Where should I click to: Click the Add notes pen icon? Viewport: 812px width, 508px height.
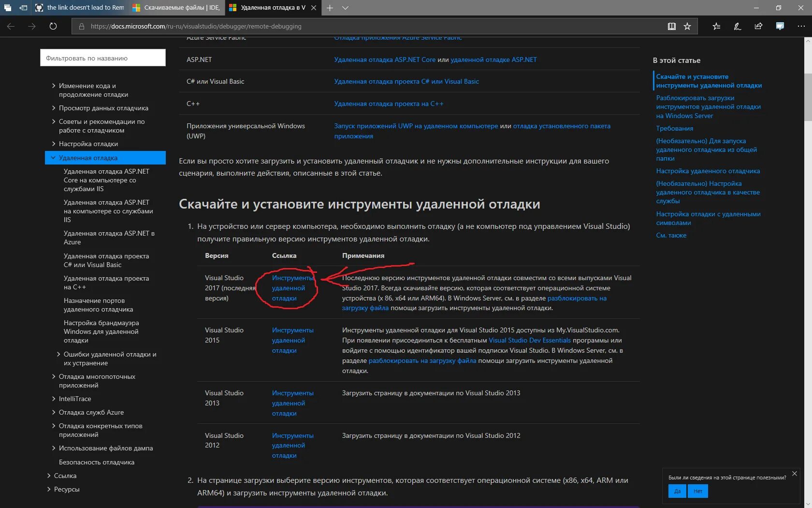point(737,26)
